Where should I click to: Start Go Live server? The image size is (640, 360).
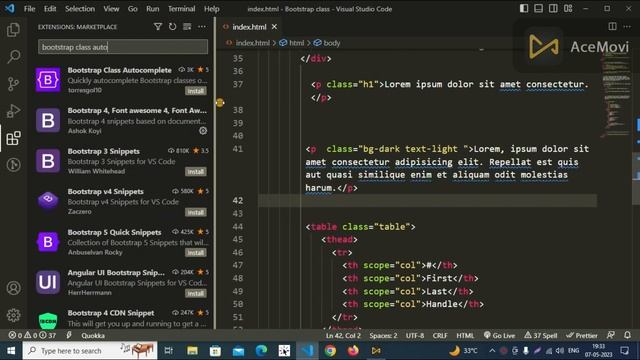(x=499, y=336)
